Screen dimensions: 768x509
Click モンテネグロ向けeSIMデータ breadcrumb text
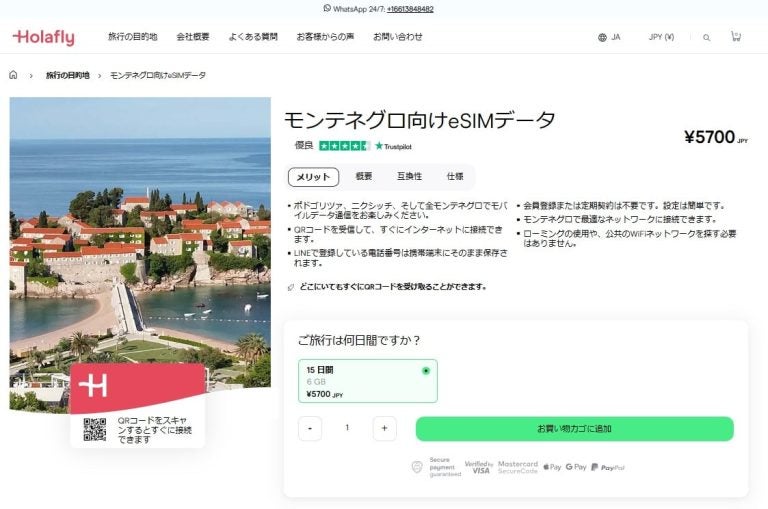(158, 75)
